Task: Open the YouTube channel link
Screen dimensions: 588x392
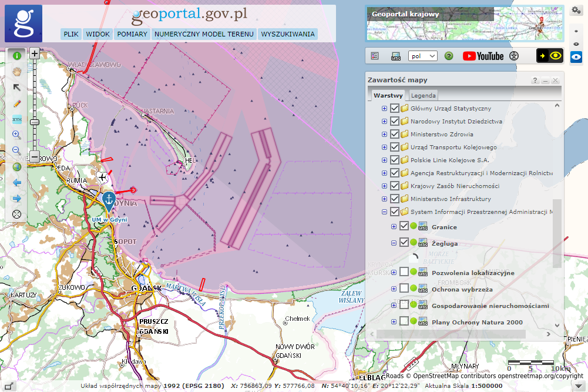Action: click(x=483, y=56)
